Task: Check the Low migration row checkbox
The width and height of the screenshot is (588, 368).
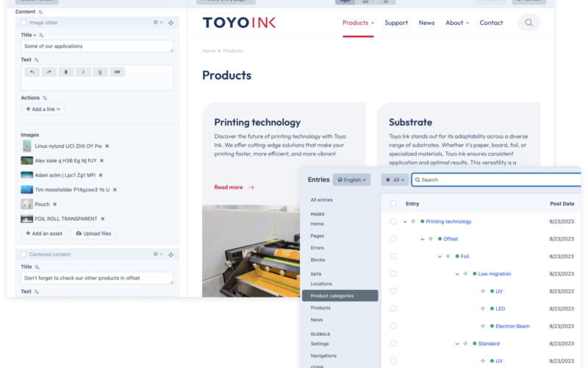Action: tap(393, 274)
